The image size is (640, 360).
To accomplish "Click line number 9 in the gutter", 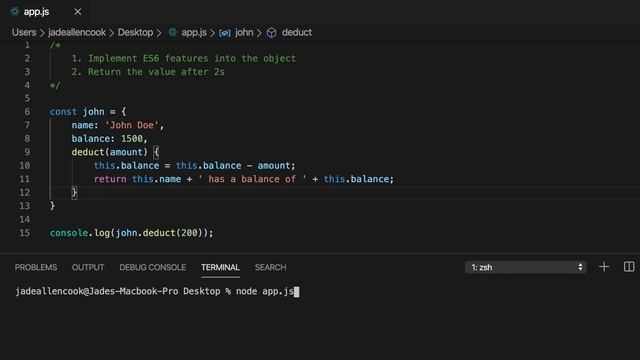I will (x=27, y=152).
